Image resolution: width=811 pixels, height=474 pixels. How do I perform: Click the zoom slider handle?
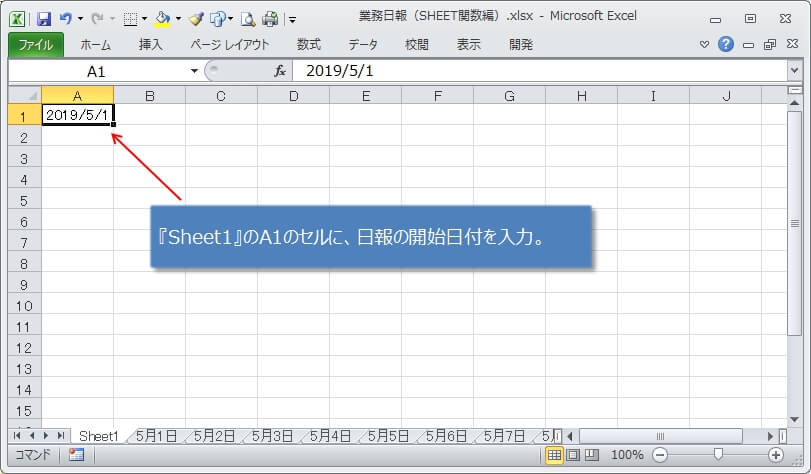pyautogui.click(x=717, y=455)
